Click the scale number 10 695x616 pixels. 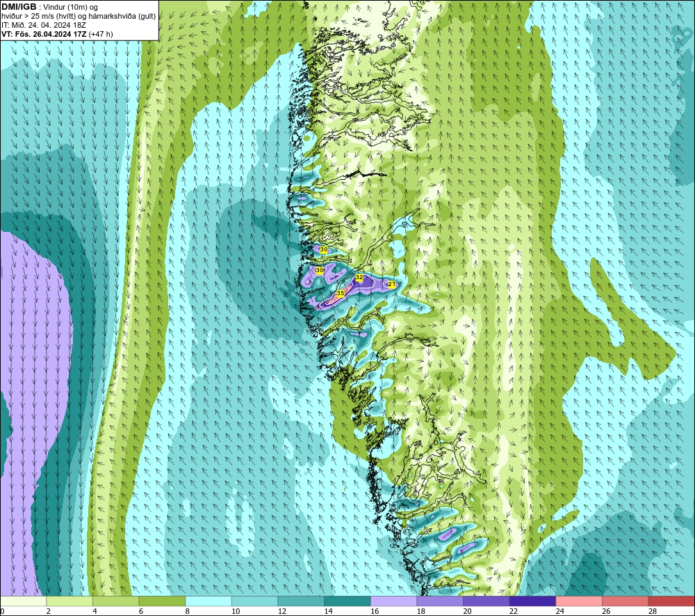tap(236, 611)
